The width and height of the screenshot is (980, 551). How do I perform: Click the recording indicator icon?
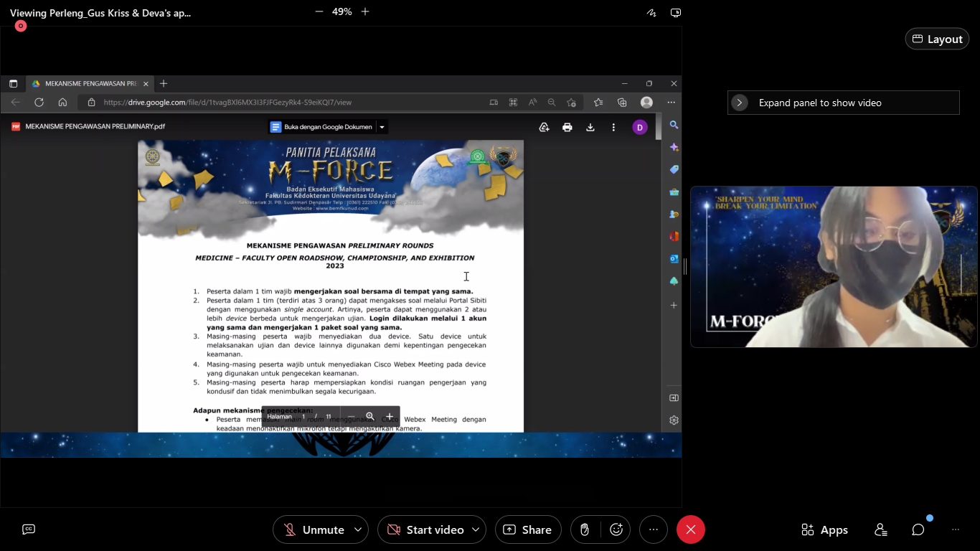pos(21,26)
